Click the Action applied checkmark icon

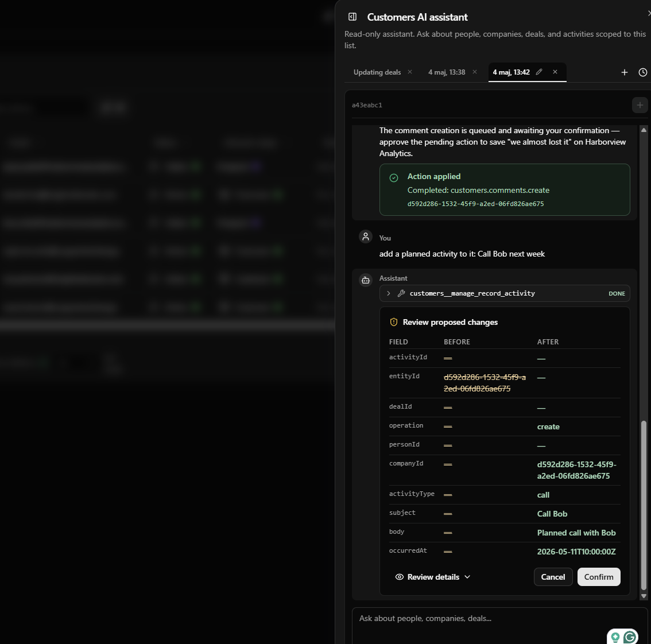pyautogui.click(x=394, y=178)
